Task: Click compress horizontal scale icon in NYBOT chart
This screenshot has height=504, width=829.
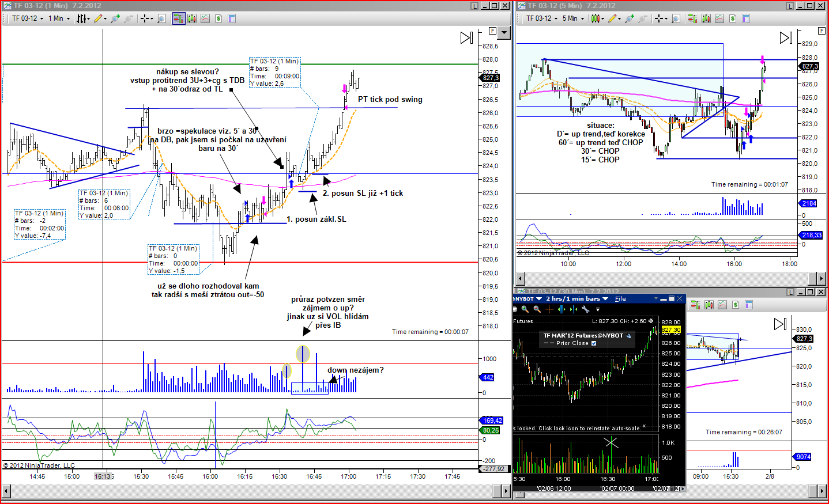Action: click(x=574, y=309)
